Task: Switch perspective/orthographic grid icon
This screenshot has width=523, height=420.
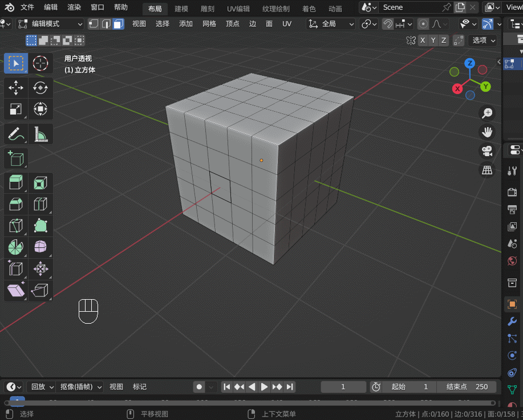Action: click(x=487, y=170)
